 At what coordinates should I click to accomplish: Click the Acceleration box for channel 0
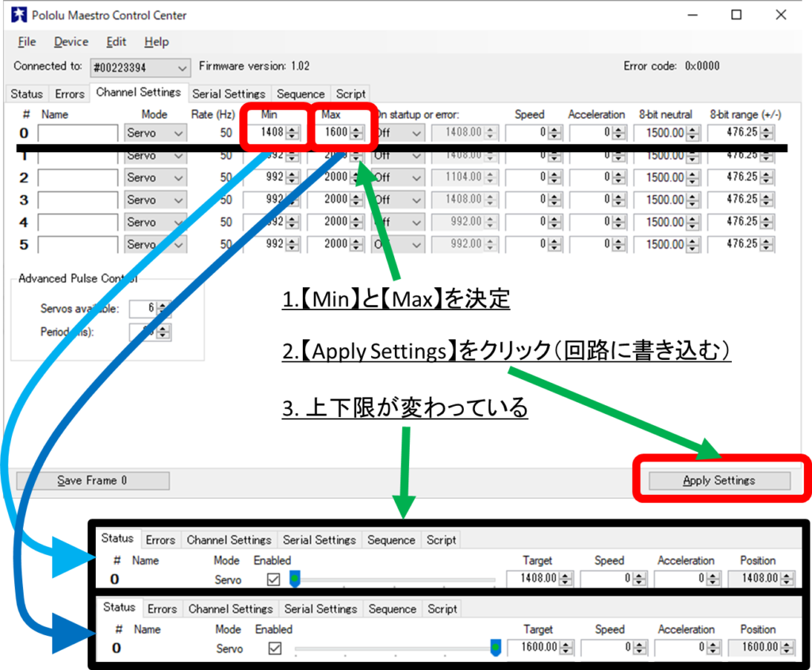598,132
